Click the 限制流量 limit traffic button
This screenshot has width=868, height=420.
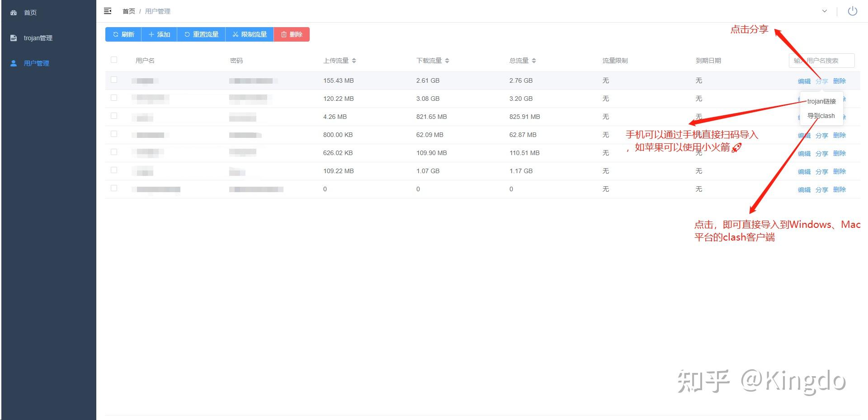pos(250,34)
